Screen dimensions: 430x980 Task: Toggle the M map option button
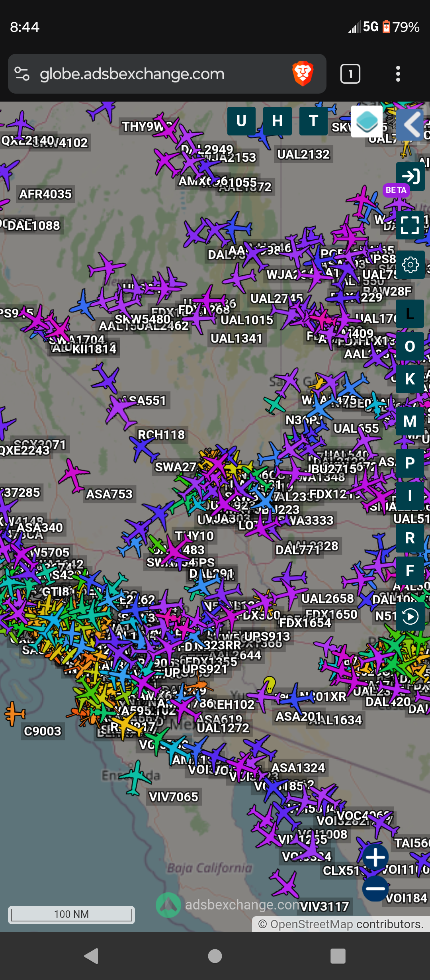tap(410, 421)
